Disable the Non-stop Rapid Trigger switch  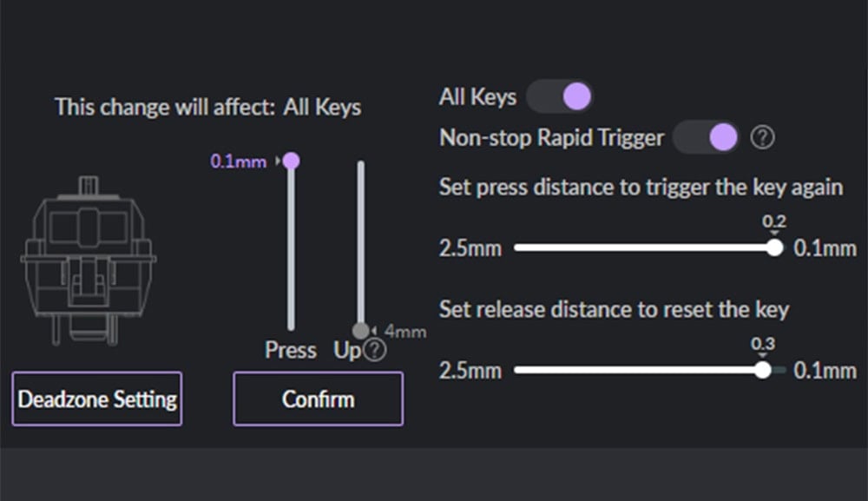[x=706, y=137]
